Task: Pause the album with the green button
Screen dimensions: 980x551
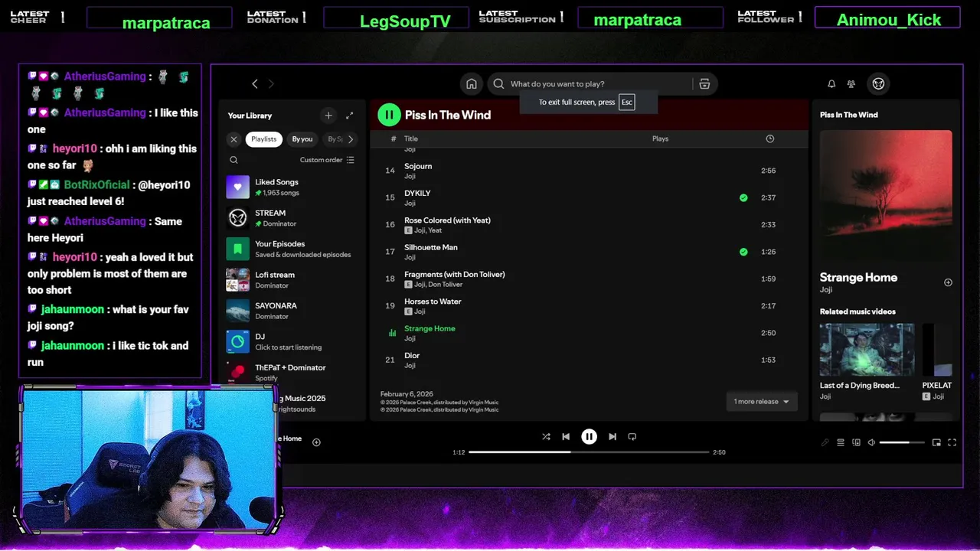Action: (x=389, y=115)
